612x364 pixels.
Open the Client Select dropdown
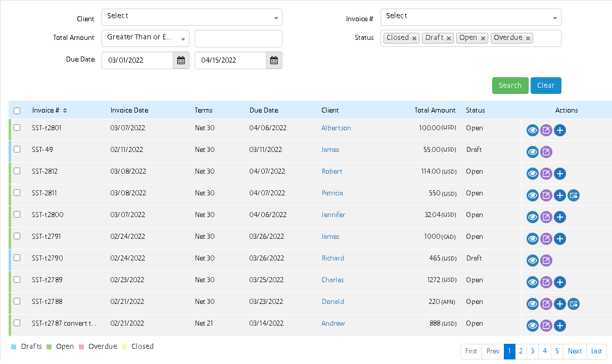click(x=192, y=17)
